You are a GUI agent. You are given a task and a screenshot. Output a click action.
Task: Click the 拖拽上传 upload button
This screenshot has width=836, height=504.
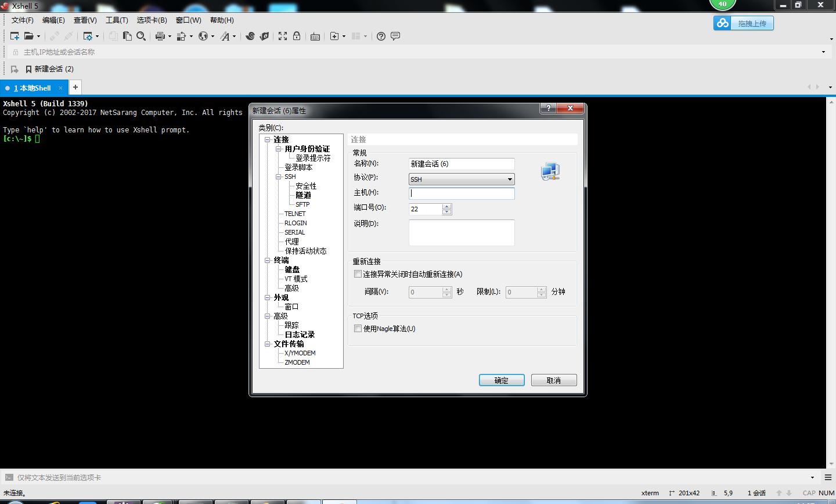[744, 23]
